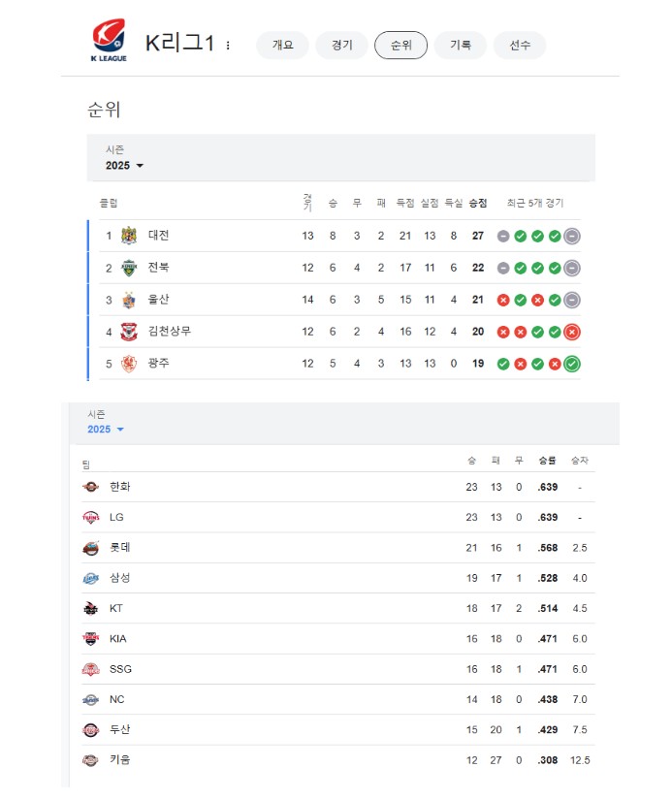Click 김천상무's latest loss result circle
Image resolution: width=672 pixels, height=800 pixels.
pos(572,333)
